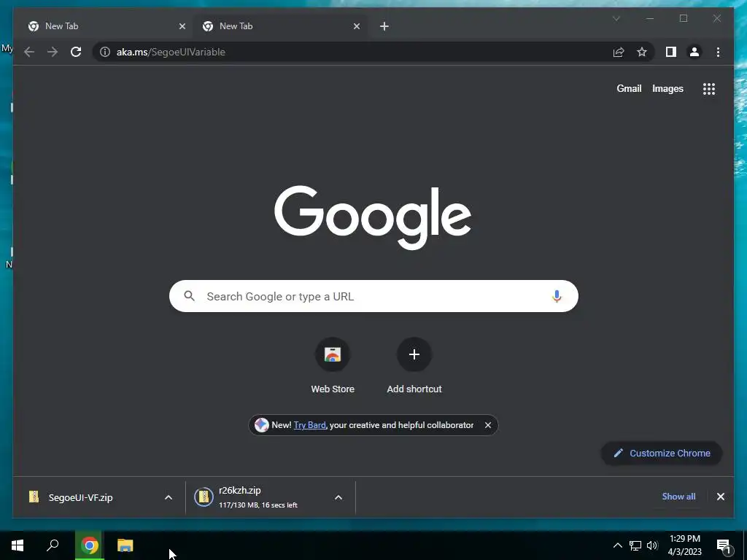The height and width of the screenshot is (560, 747).
Task: Start voice search with the microphone
Action: [557, 296]
